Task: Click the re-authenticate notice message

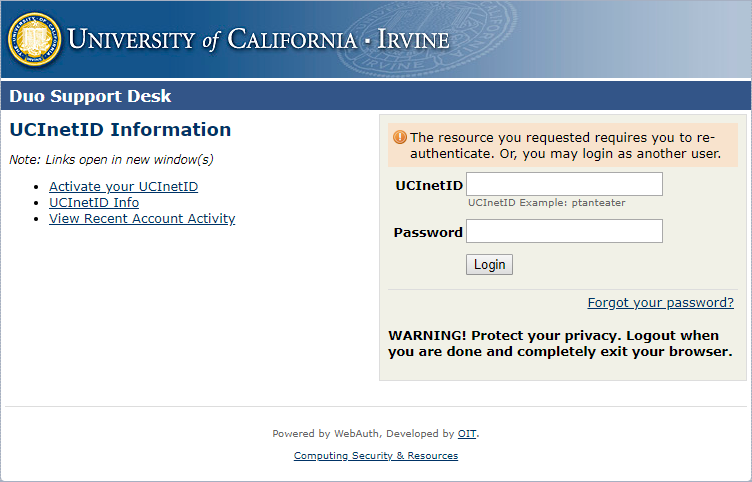Action: click(566, 146)
